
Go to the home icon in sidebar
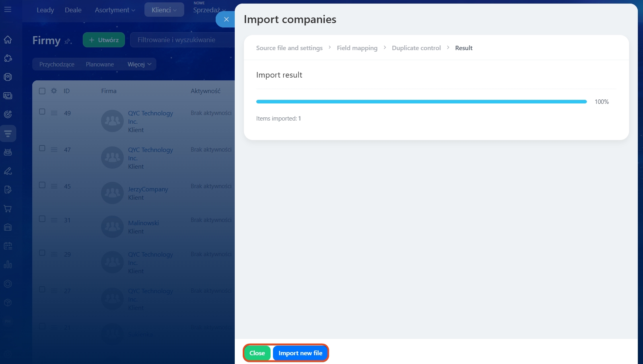pyautogui.click(x=8, y=39)
